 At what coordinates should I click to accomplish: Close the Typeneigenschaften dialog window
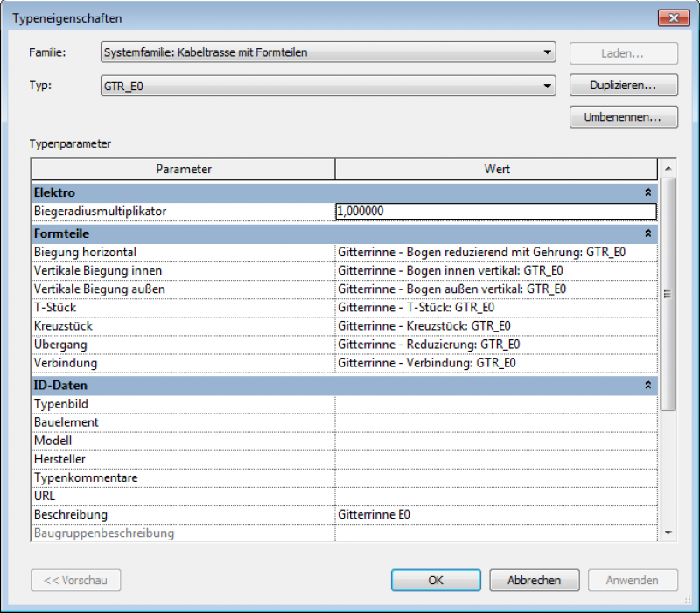point(672,17)
